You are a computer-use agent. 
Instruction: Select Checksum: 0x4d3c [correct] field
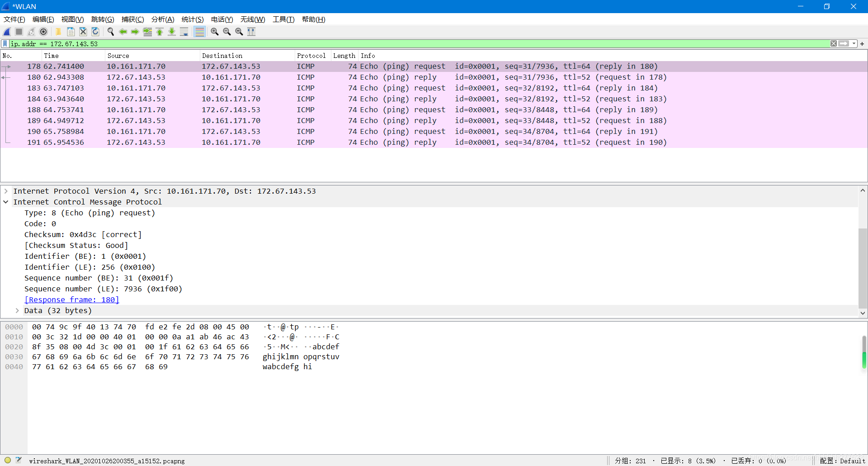(x=83, y=235)
